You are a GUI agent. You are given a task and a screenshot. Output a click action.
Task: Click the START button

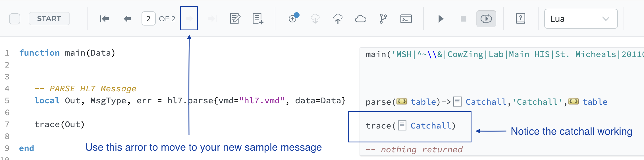(49, 19)
